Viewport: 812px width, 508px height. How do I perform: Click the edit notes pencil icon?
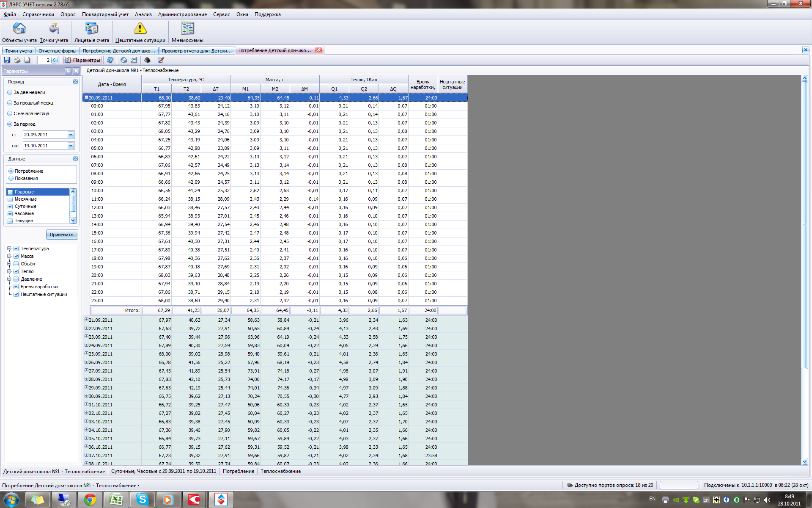coord(161,60)
